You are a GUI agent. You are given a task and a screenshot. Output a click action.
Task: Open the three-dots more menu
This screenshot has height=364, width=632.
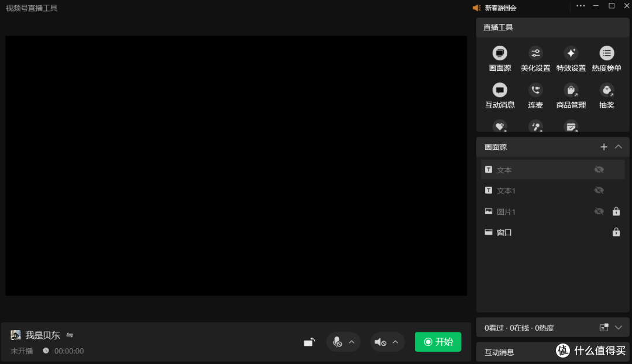coord(581,6)
